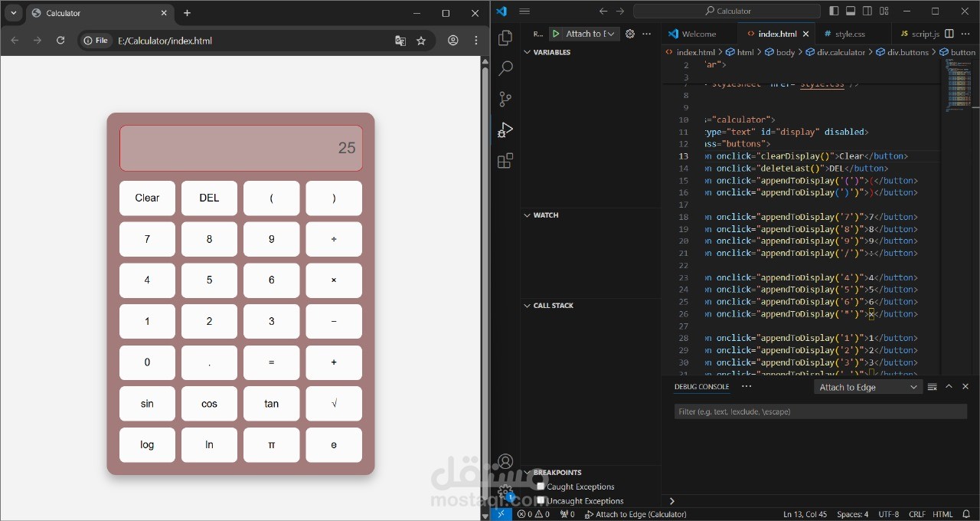Close the debug console panel
980x521 pixels.
coord(965,387)
